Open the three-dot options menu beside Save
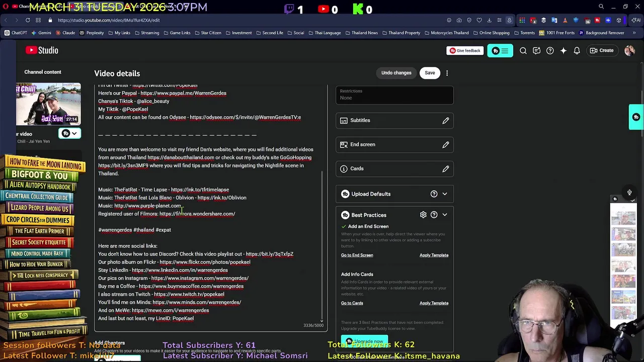Image resolution: width=644 pixels, height=362 pixels. coord(447,73)
